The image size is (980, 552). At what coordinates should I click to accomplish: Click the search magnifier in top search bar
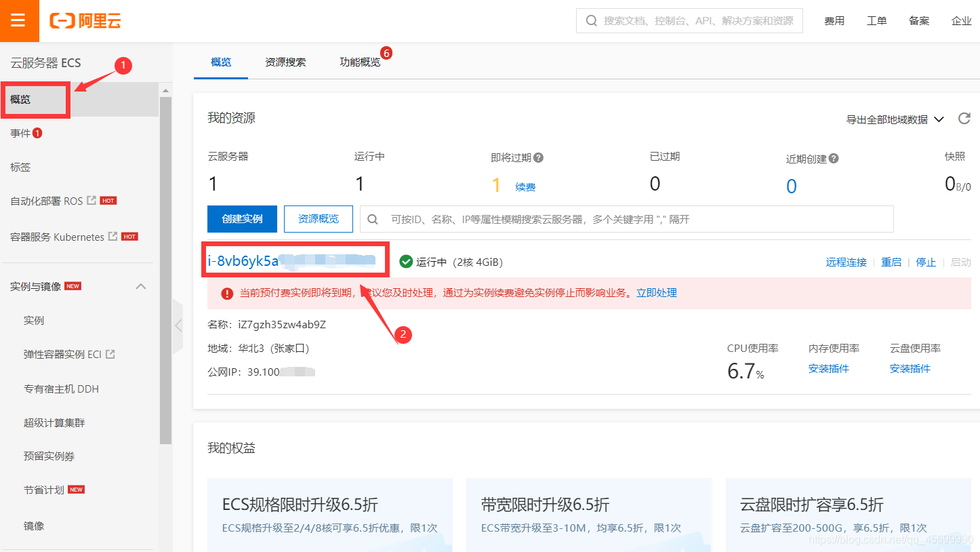pyautogui.click(x=591, y=21)
